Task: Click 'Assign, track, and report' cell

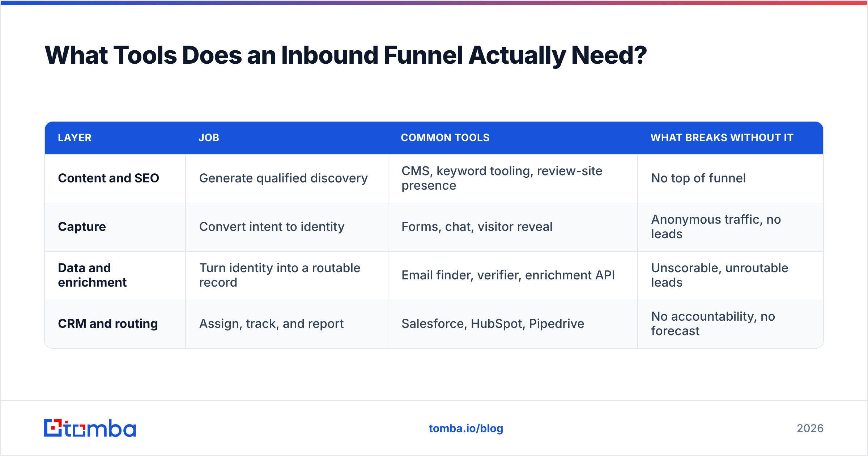Action: [x=287, y=324]
